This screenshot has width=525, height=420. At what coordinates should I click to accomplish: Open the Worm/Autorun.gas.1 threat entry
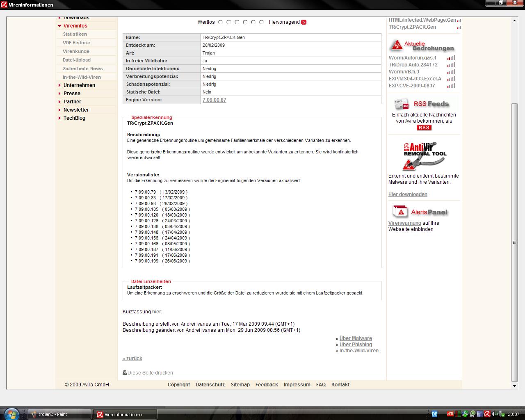coord(413,58)
